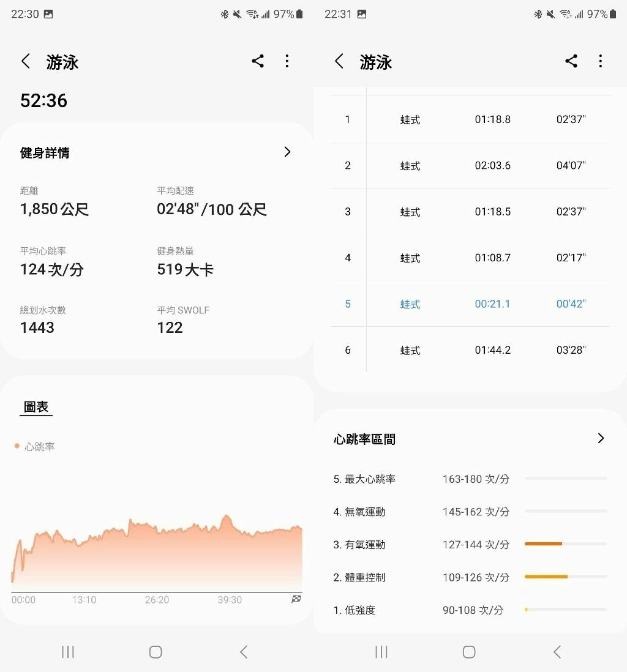Open the 心跳率區間 section header
This screenshot has width=627, height=672.
point(470,438)
